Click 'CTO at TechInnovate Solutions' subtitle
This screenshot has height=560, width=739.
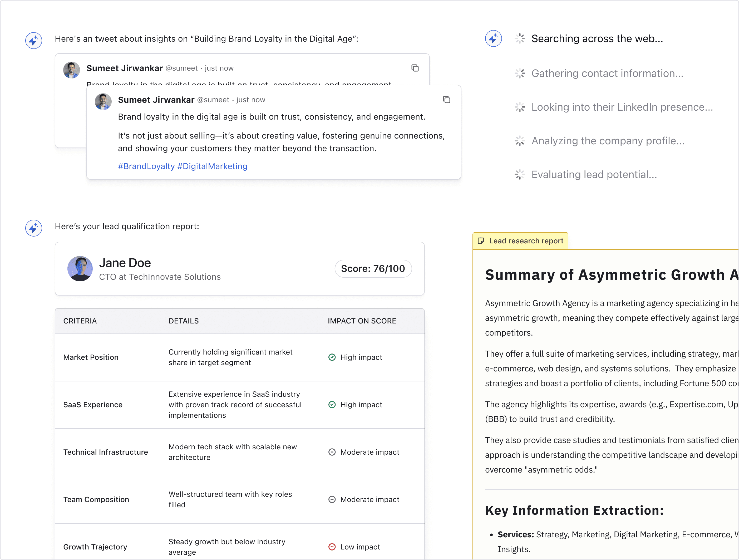[160, 277]
